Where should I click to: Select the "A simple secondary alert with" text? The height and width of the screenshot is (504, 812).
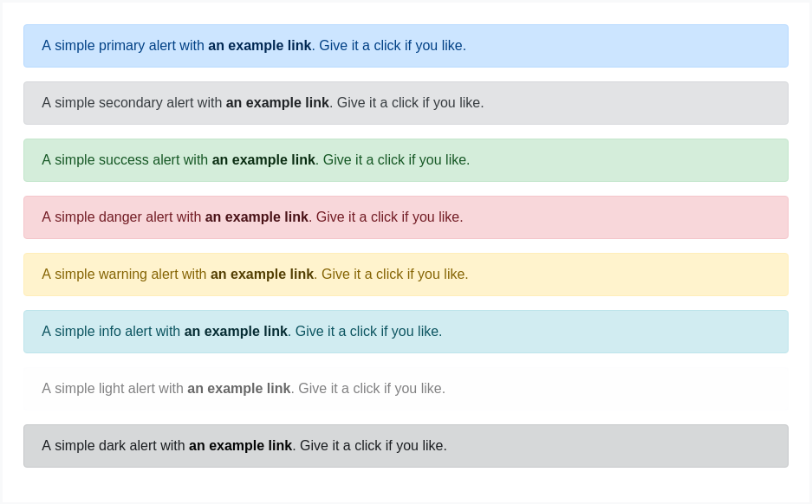pos(132,103)
